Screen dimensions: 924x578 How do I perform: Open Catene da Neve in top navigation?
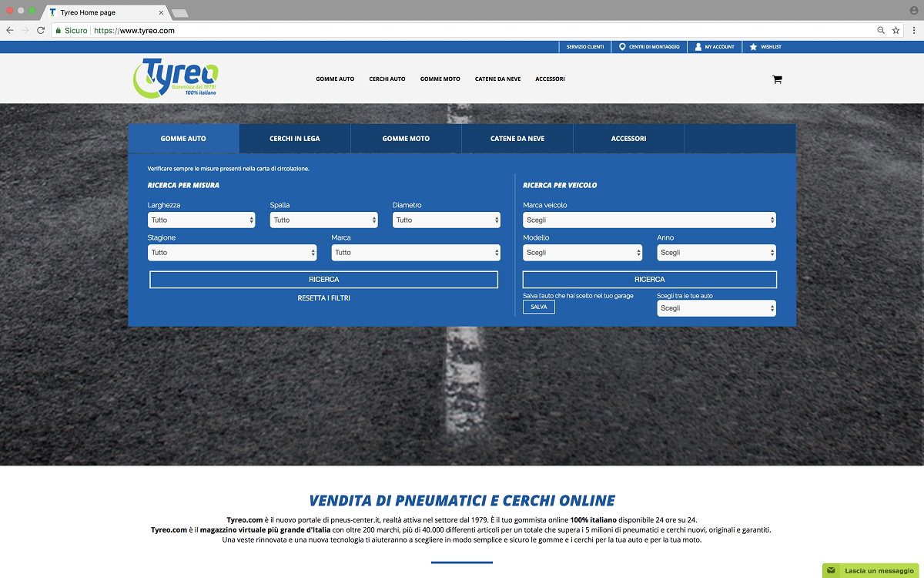point(497,79)
